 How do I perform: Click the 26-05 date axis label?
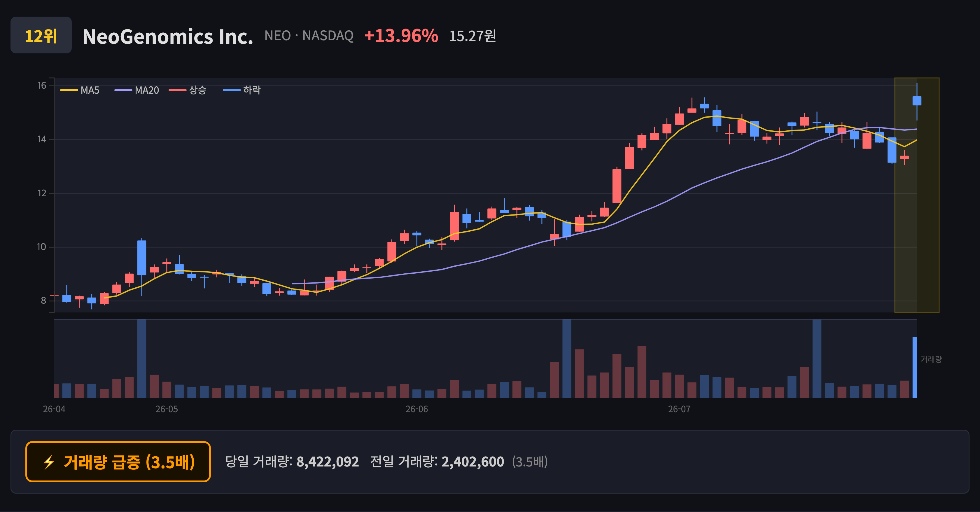(167, 409)
